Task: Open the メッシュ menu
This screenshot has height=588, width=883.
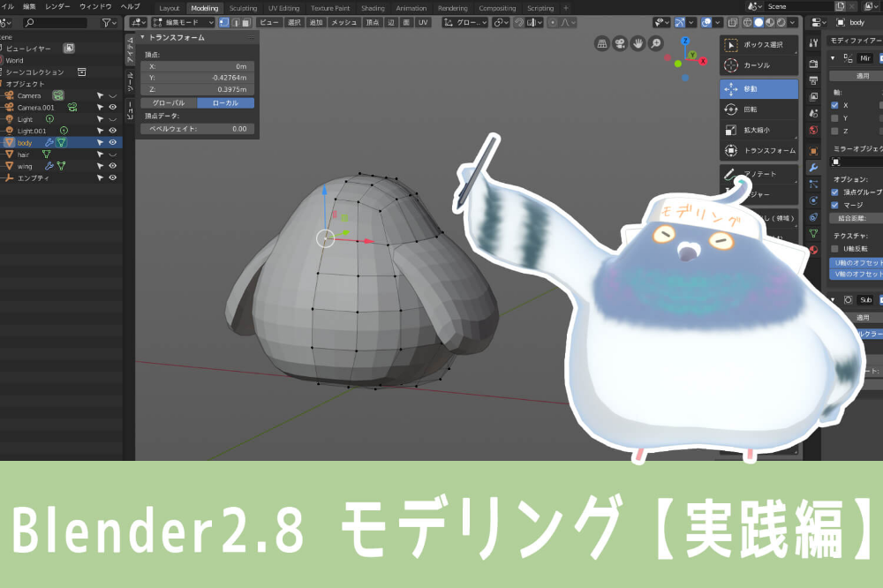Action: coord(343,23)
